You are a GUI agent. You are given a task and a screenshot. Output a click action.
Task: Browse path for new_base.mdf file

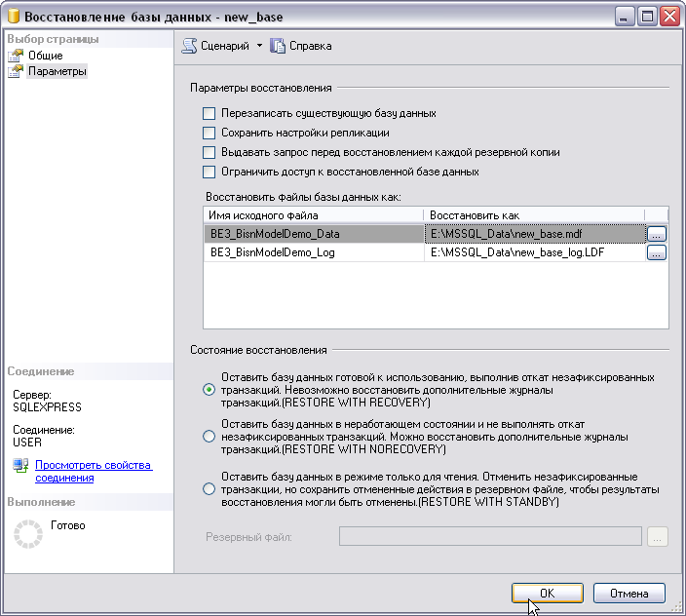(x=657, y=234)
